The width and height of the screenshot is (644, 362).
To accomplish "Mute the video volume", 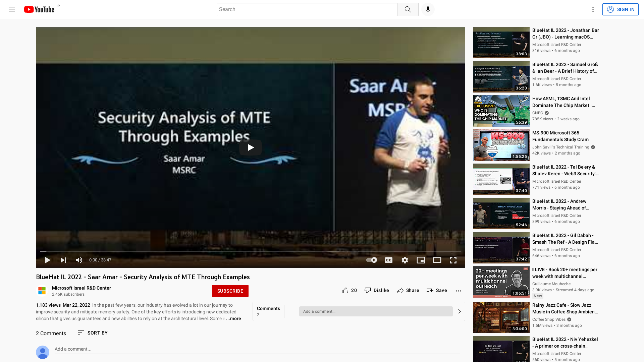I will tap(79, 260).
